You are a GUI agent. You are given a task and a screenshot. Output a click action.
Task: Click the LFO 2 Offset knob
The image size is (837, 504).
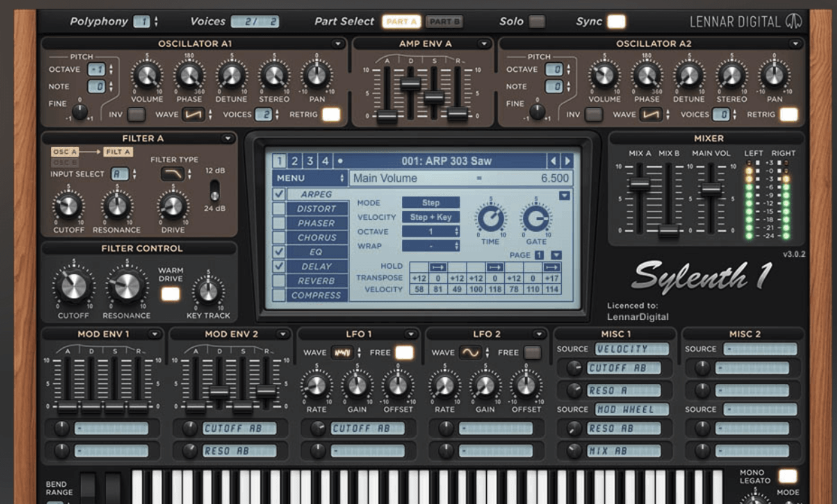(x=526, y=385)
